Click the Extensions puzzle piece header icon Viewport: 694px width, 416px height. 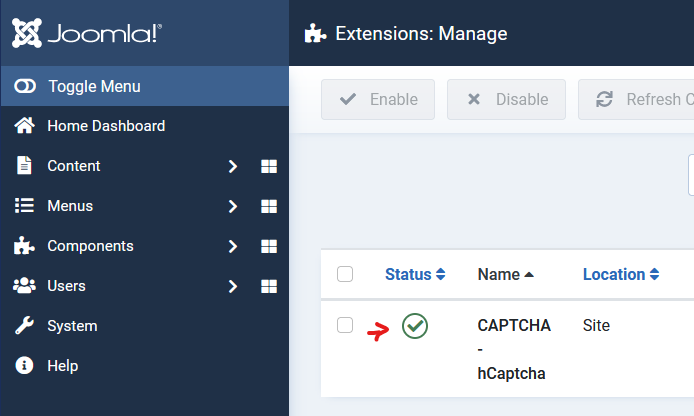click(x=315, y=33)
